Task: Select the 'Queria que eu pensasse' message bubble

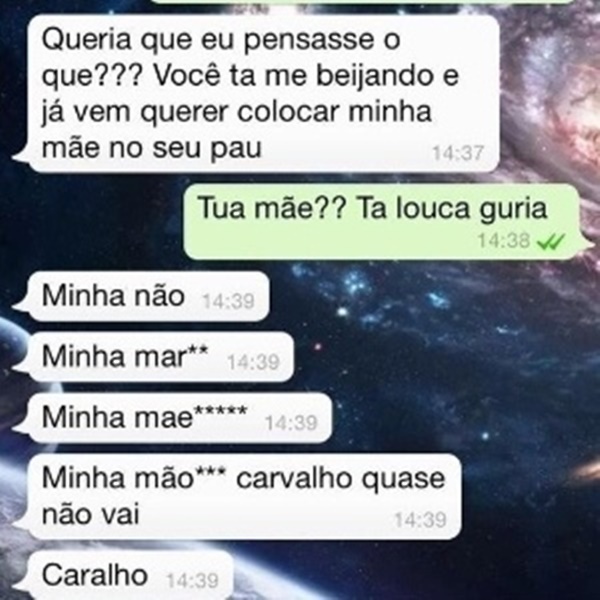Action: pos(256,94)
